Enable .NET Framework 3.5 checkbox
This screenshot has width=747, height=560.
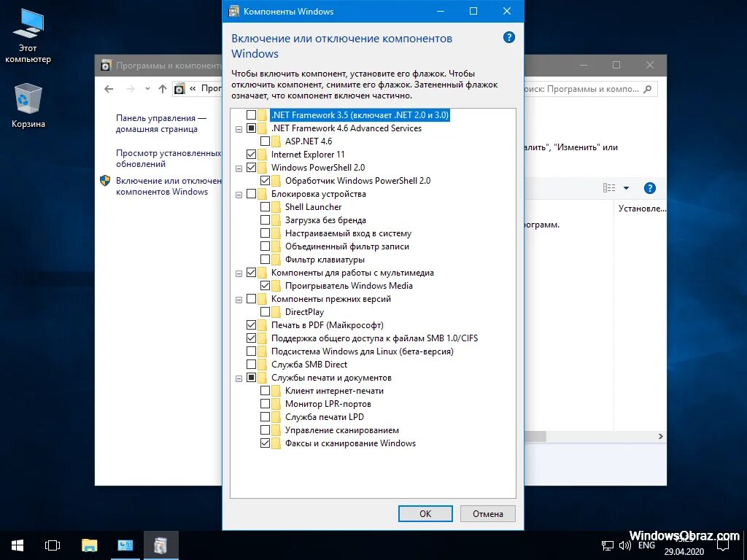(x=251, y=115)
